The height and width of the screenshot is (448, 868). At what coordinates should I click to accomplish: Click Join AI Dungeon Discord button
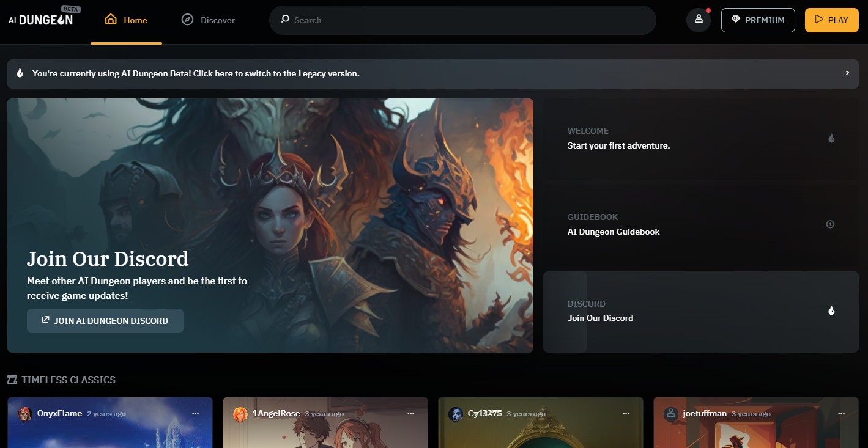[105, 321]
